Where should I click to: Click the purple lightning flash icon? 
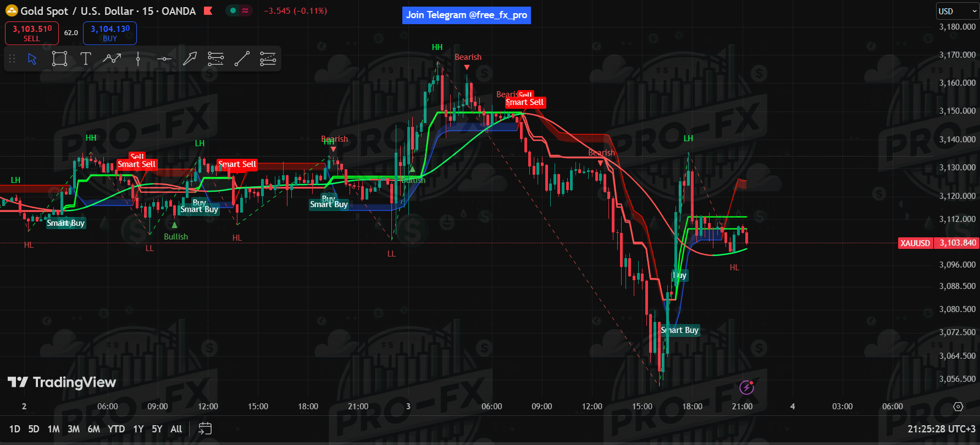point(746,387)
